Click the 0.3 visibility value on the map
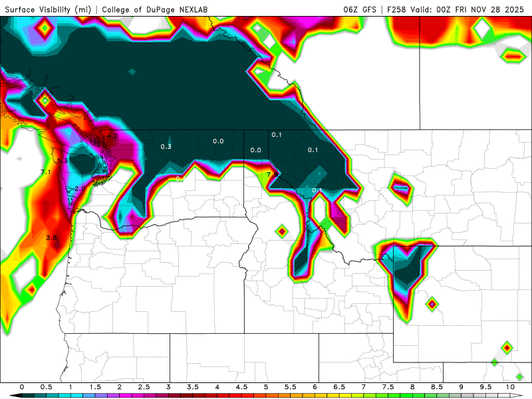 (x=166, y=146)
